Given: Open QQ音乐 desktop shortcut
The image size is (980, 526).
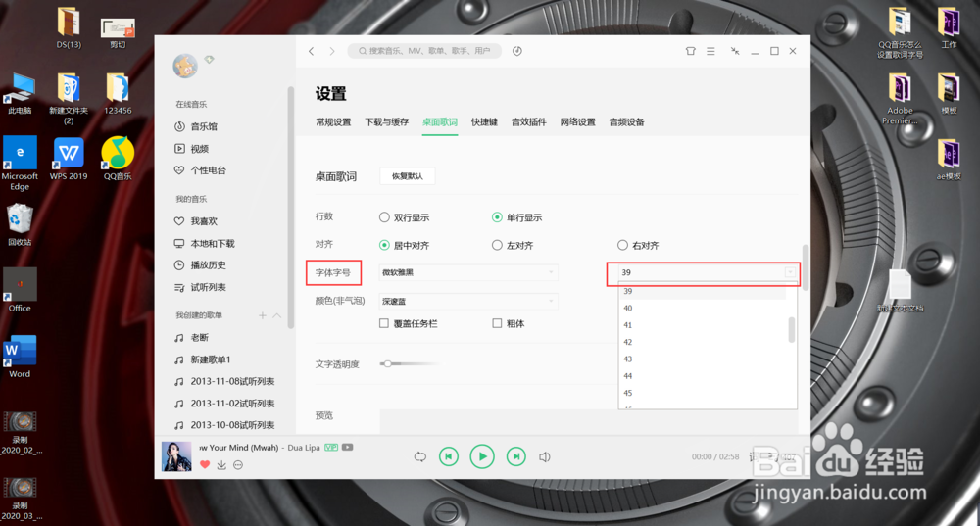Looking at the screenshot, I should click(118, 159).
